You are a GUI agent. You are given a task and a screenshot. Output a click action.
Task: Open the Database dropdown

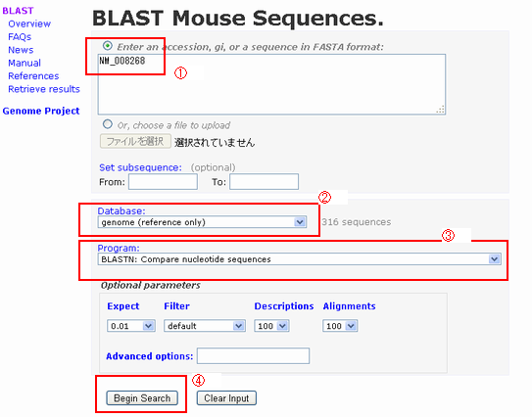click(x=202, y=222)
